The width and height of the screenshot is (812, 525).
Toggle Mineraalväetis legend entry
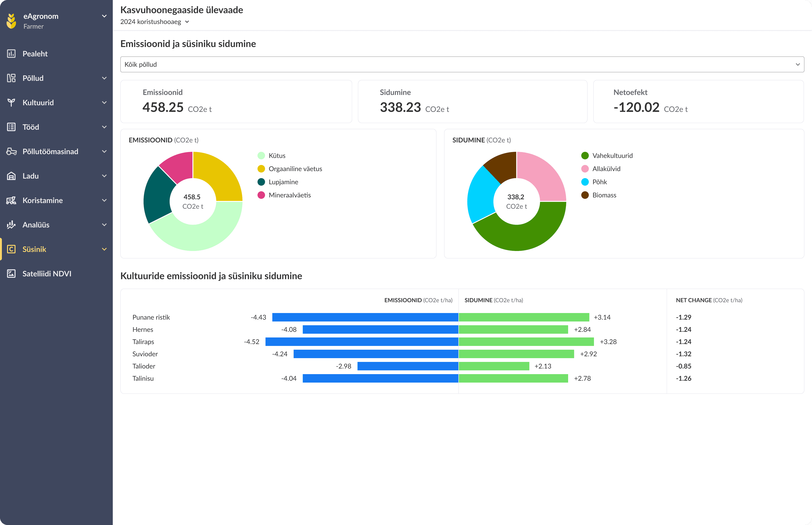(x=289, y=195)
